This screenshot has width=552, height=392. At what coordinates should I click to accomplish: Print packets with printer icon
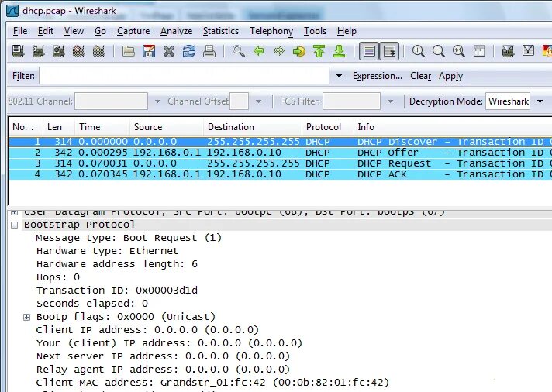pos(209,51)
